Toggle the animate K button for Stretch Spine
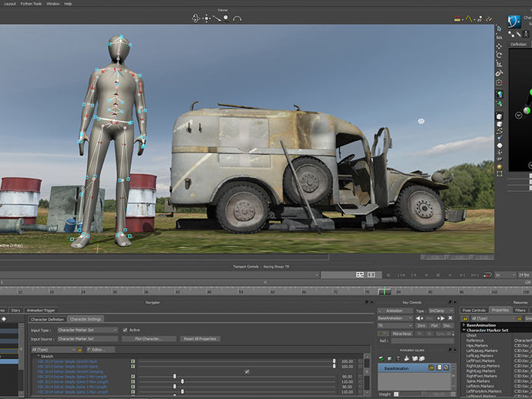The image size is (532, 399). tap(133, 367)
